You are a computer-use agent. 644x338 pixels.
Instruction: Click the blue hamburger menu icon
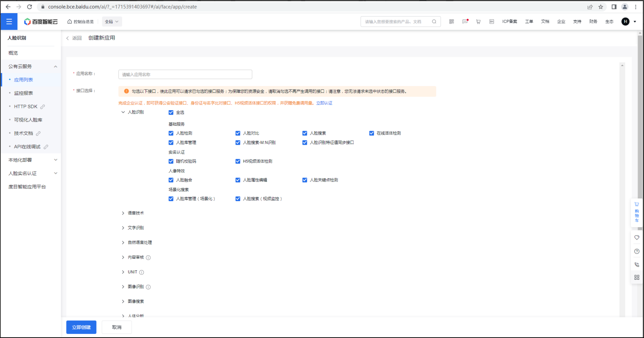[9, 22]
